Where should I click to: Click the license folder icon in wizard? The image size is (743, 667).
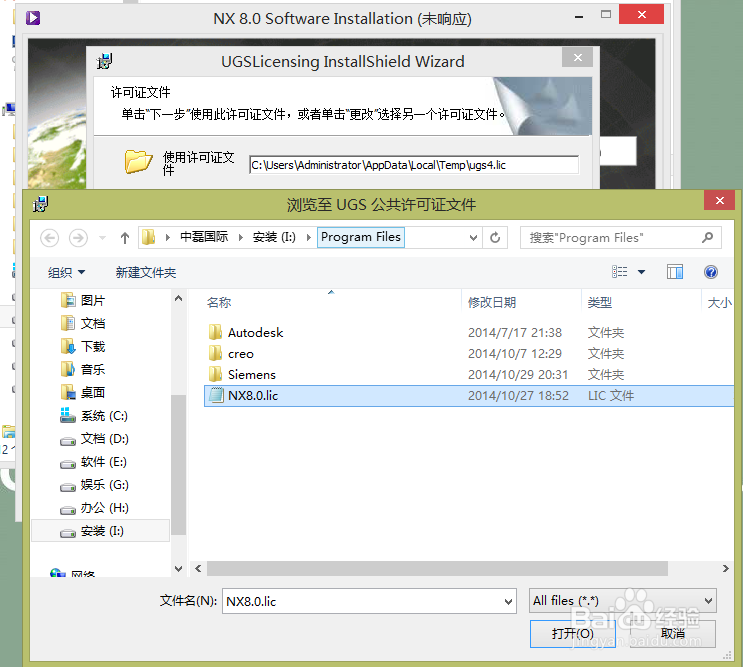[x=138, y=162]
